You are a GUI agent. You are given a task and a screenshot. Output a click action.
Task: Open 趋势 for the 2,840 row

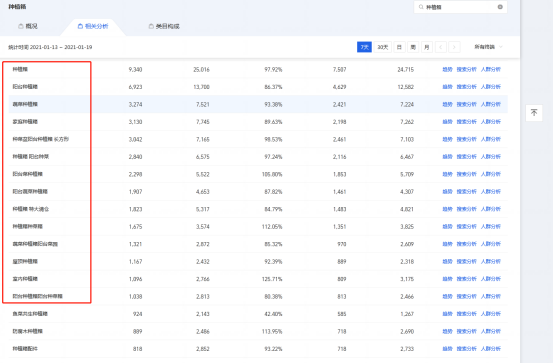coord(447,157)
